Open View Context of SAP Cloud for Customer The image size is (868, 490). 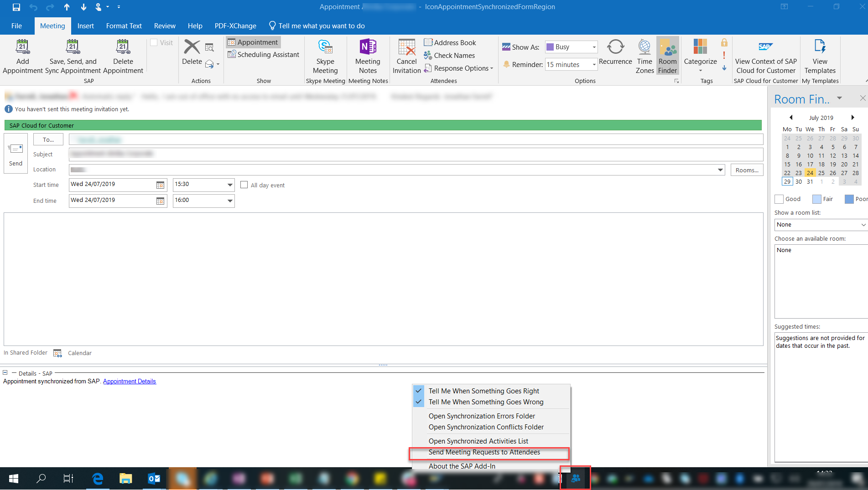766,56
